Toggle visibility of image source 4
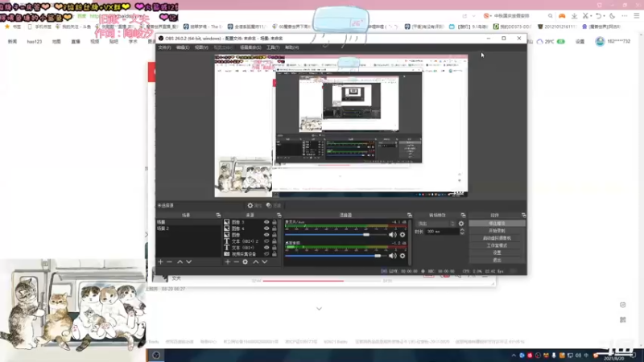Image resolution: width=644 pixels, height=362 pixels. [266, 228]
